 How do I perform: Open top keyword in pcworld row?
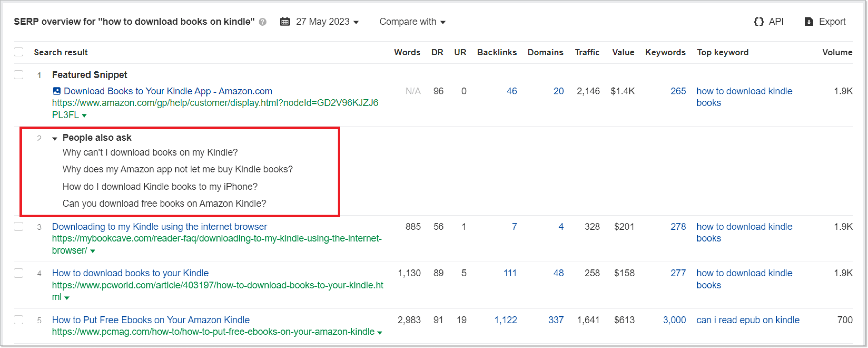pyautogui.click(x=744, y=279)
